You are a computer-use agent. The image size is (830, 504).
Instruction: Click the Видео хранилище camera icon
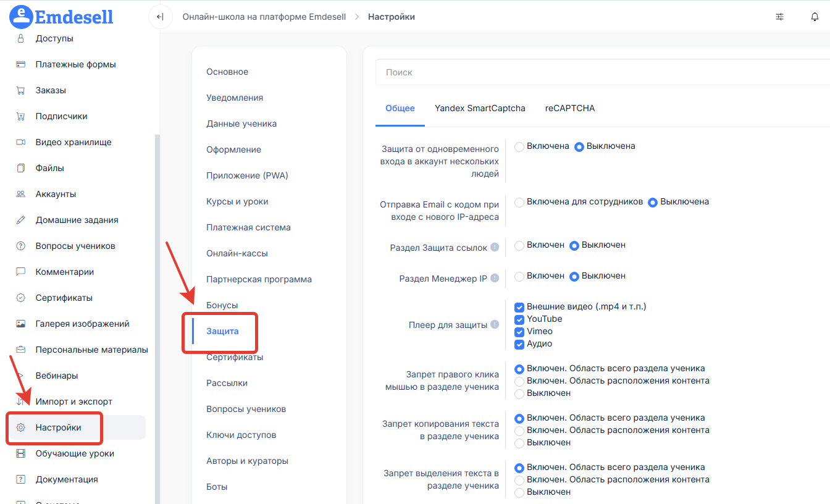coord(21,142)
